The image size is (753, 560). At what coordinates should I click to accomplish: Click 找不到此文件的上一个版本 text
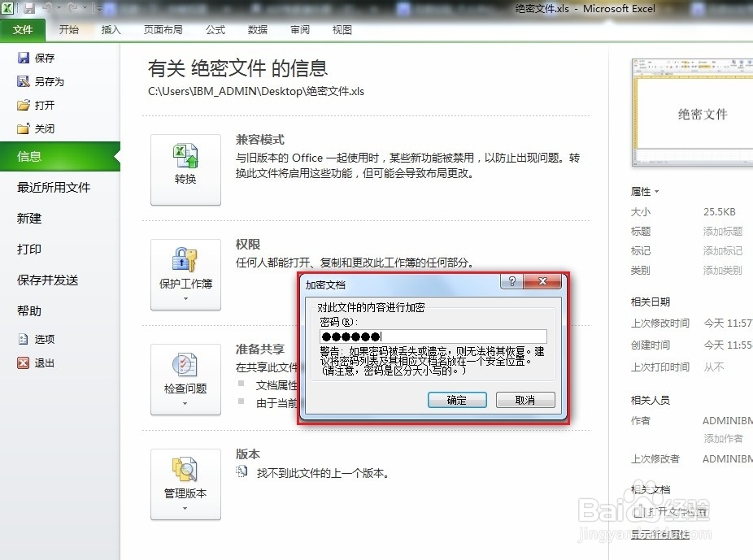[x=323, y=473]
